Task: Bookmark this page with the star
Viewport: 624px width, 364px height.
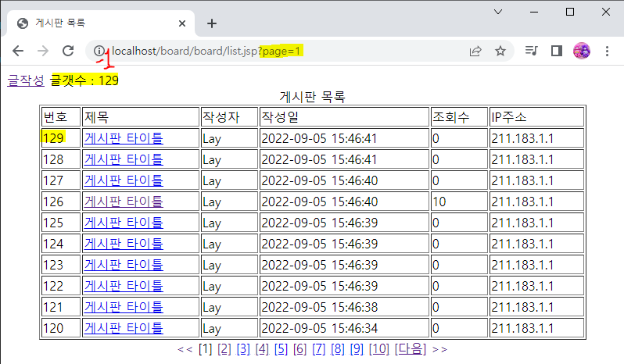Action: [x=500, y=51]
